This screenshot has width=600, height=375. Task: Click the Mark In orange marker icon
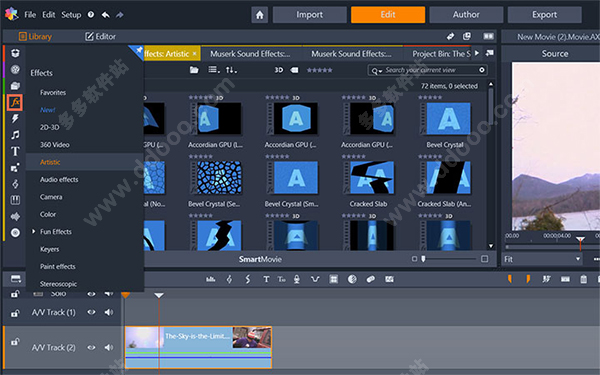point(510,279)
